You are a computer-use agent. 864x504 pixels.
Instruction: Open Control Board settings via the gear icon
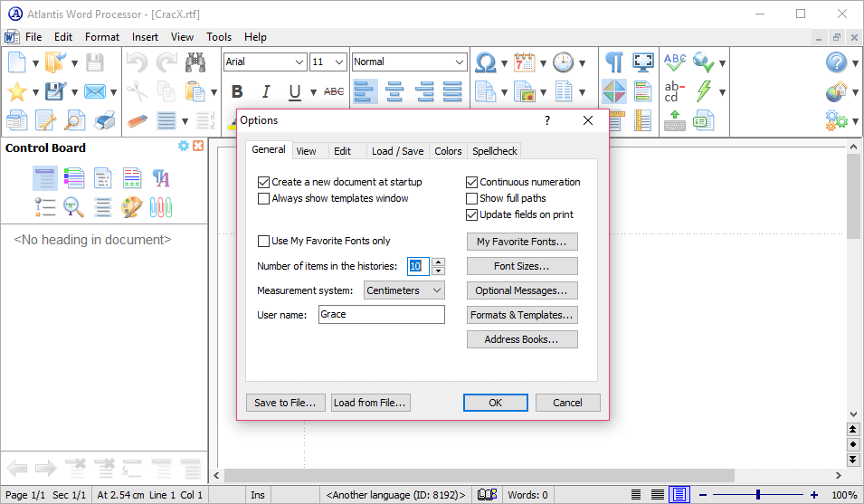[x=184, y=146]
